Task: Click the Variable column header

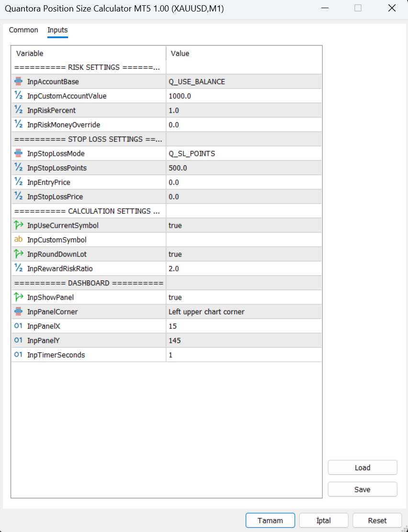Action: tap(89, 53)
